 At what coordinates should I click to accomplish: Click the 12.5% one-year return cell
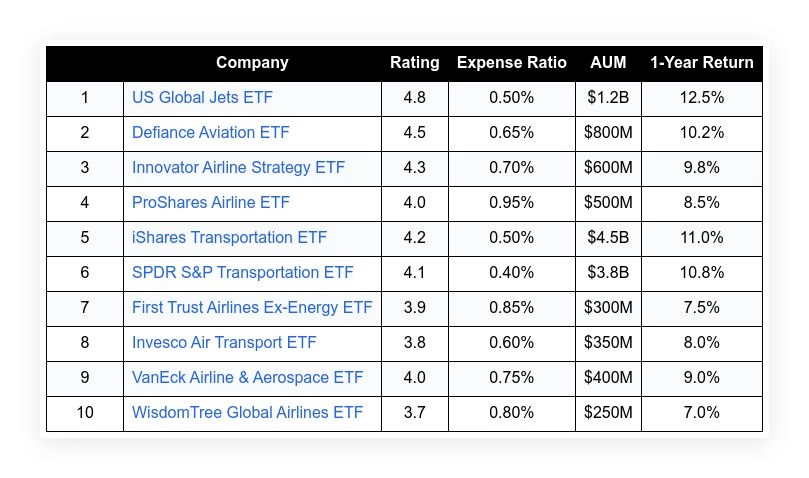coord(701,98)
